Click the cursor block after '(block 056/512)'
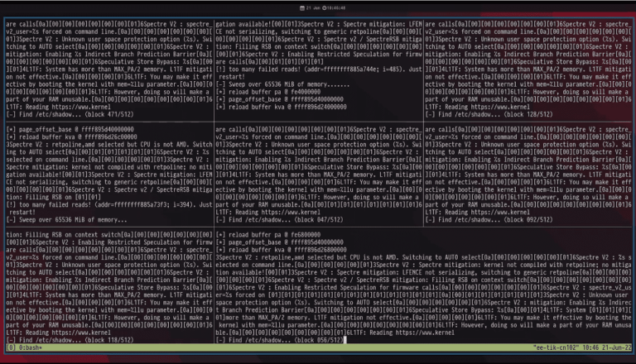 tap(345, 340)
